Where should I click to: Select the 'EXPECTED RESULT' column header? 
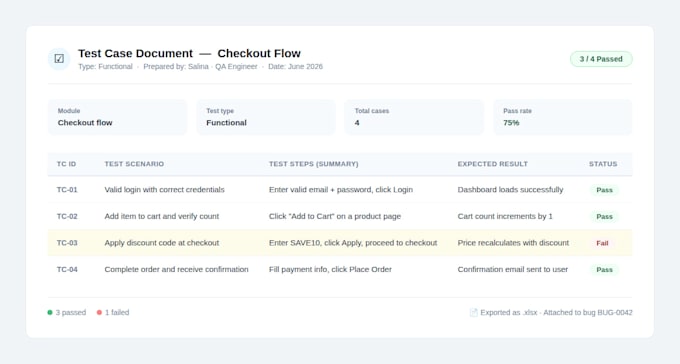(493, 164)
